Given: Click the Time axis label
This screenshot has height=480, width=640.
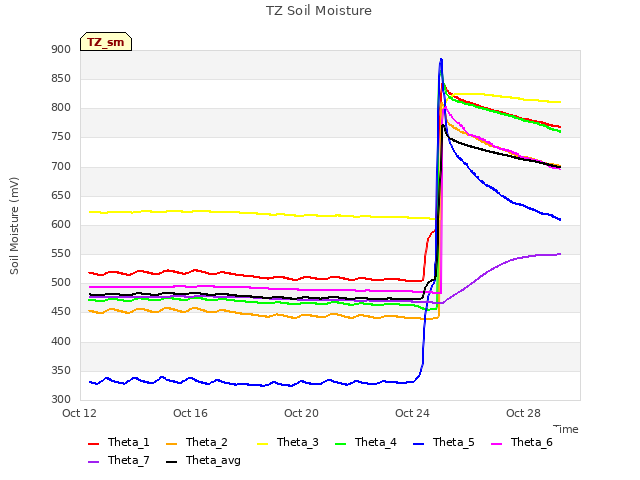Looking at the screenshot, I should [566, 429].
